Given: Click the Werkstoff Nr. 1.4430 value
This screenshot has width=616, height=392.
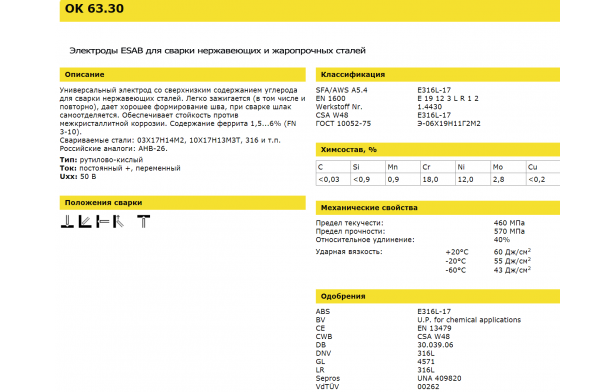Looking at the screenshot, I should point(429,107).
